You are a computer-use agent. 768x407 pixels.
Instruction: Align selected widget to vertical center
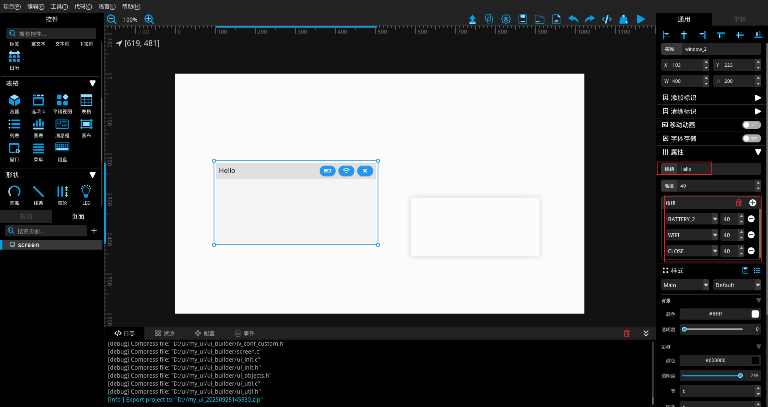click(x=740, y=35)
